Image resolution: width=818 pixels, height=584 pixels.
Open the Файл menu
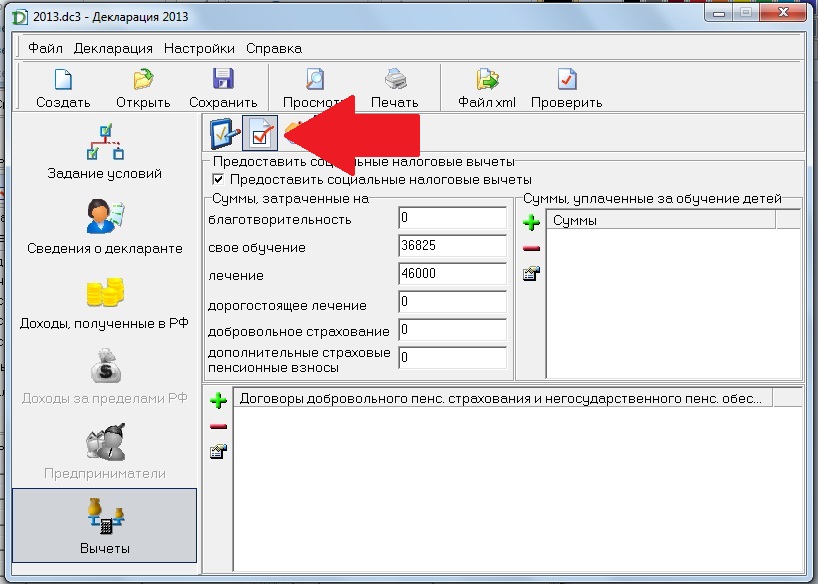click(x=45, y=49)
